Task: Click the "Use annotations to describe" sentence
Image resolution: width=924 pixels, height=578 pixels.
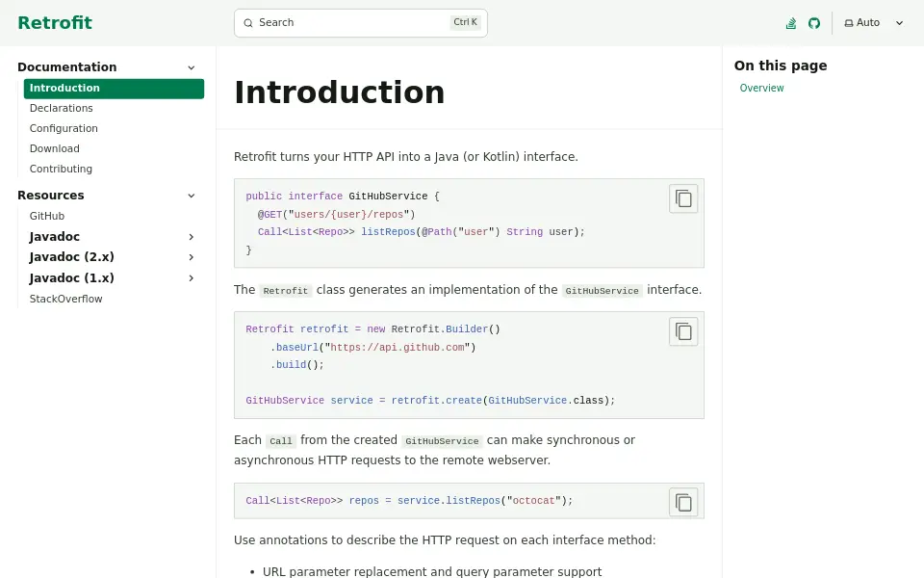Action: [445, 540]
